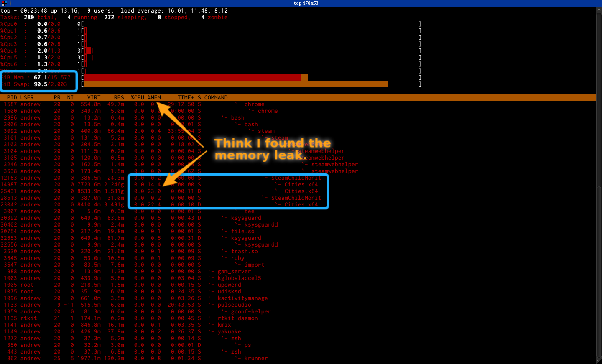602x364 pixels.
Task: Click the ps command in PID 350 row
Action: 248,345
